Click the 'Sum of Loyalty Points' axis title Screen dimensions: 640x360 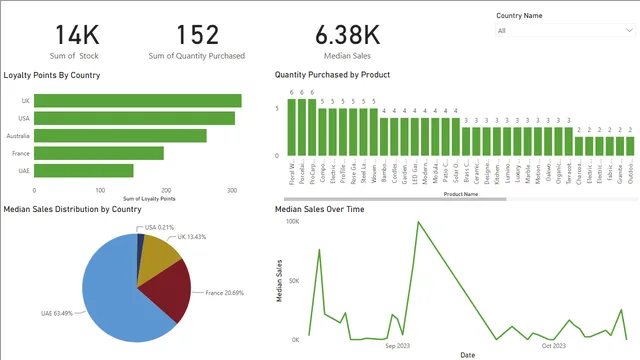pos(149,199)
